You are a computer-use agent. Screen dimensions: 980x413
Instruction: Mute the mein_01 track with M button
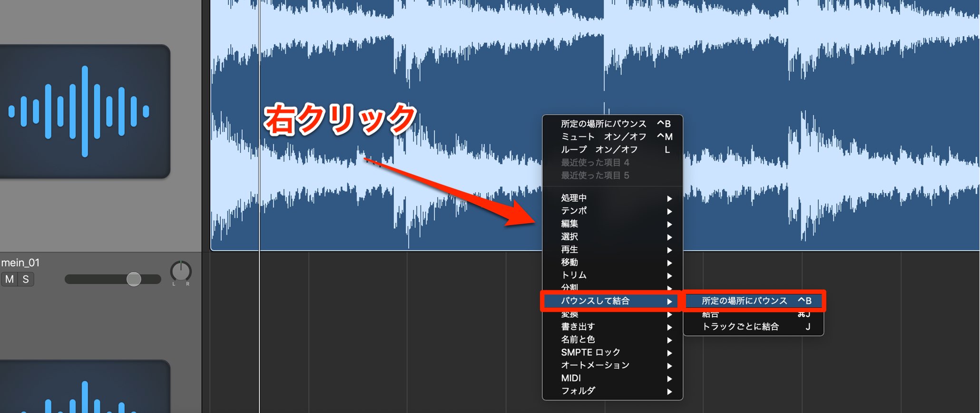click(10, 279)
